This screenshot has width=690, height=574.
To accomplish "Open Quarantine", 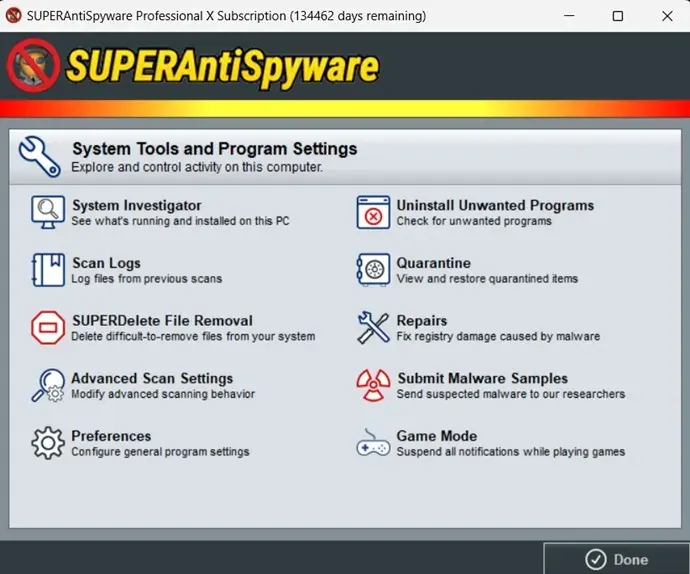I will pos(434,263).
